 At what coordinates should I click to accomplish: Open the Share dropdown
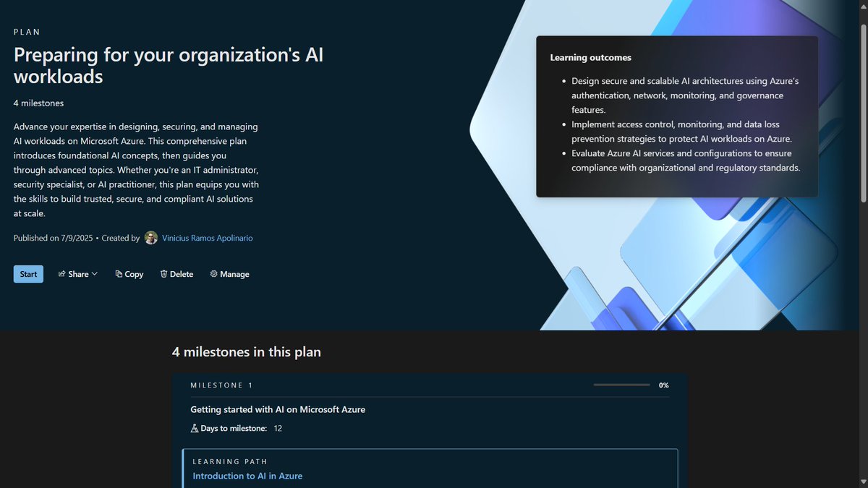[x=77, y=274]
